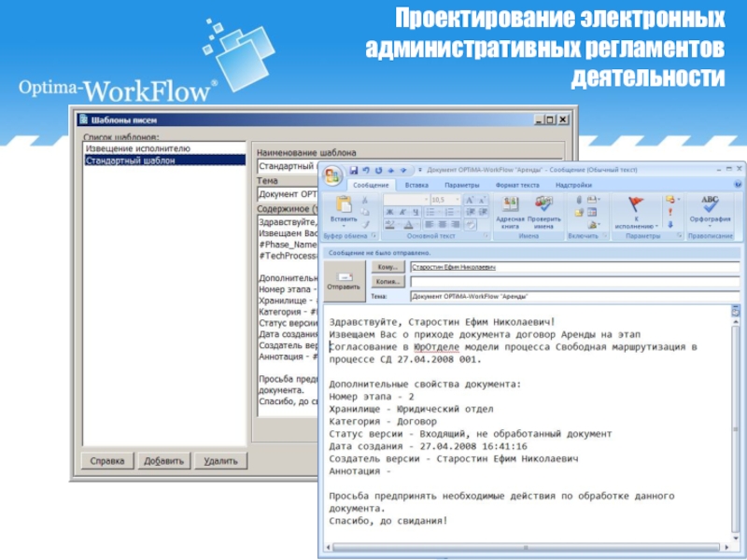This screenshot has height=560, width=747.
Task: Click Удалить in the Шаблоны писем window
Action: tap(221, 461)
